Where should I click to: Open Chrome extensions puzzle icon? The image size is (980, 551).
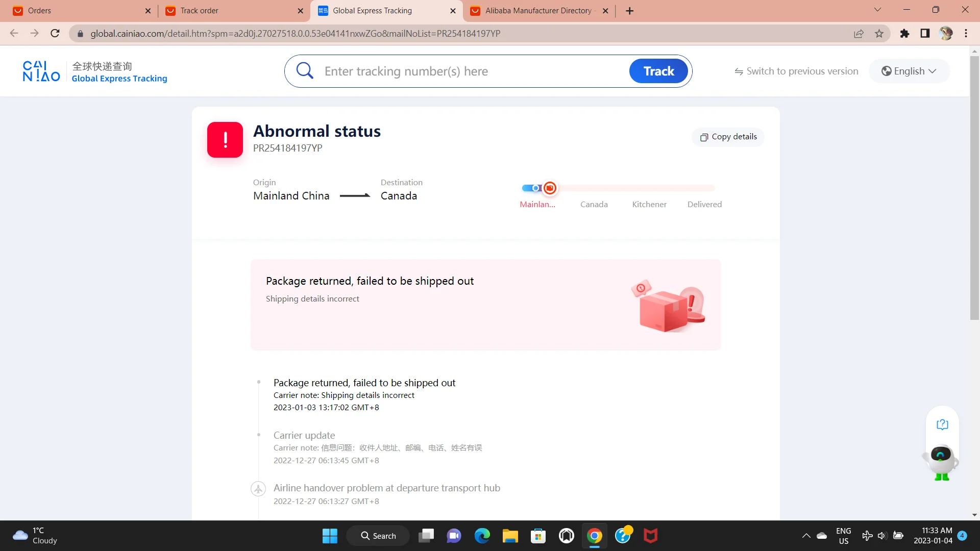click(x=904, y=34)
